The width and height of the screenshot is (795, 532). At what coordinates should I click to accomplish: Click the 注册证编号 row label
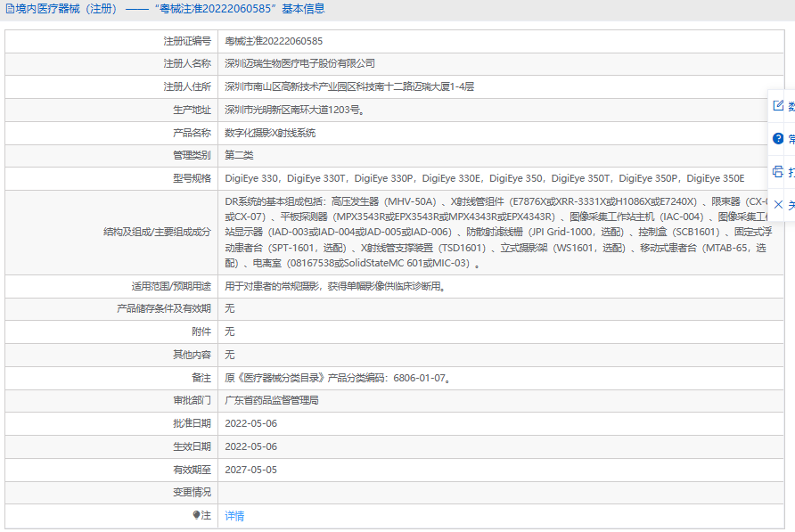coord(187,41)
